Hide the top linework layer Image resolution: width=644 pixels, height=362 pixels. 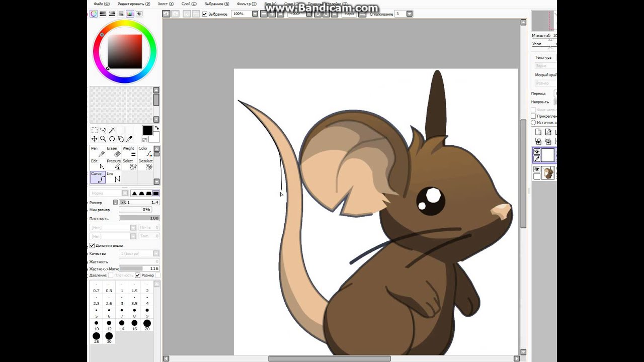click(537, 152)
